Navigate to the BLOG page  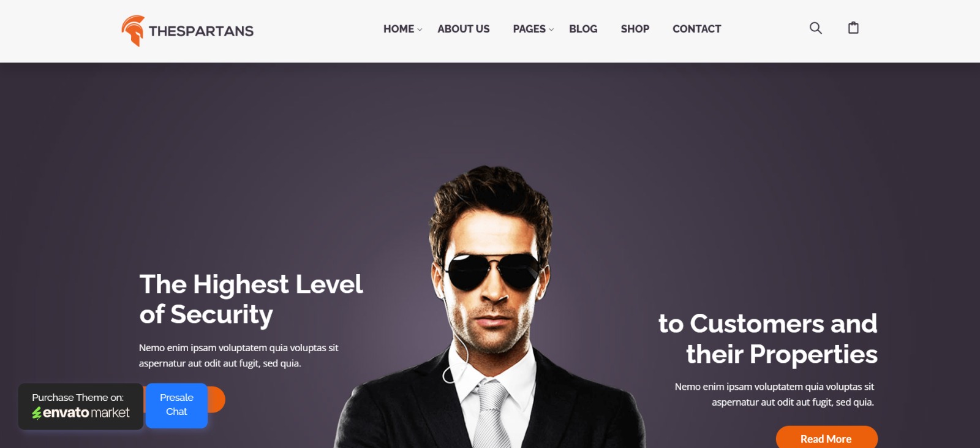click(583, 29)
